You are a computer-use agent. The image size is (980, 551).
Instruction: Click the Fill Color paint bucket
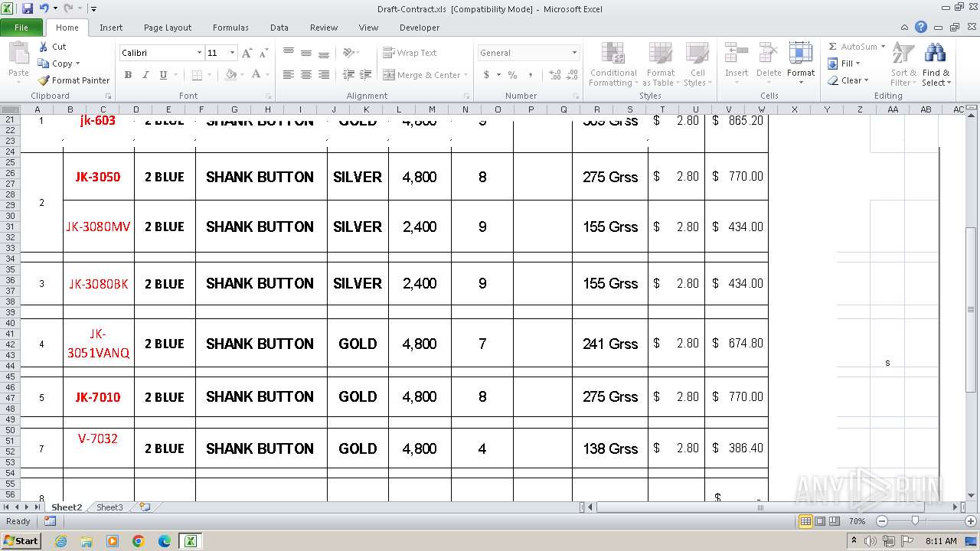[230, 75]
